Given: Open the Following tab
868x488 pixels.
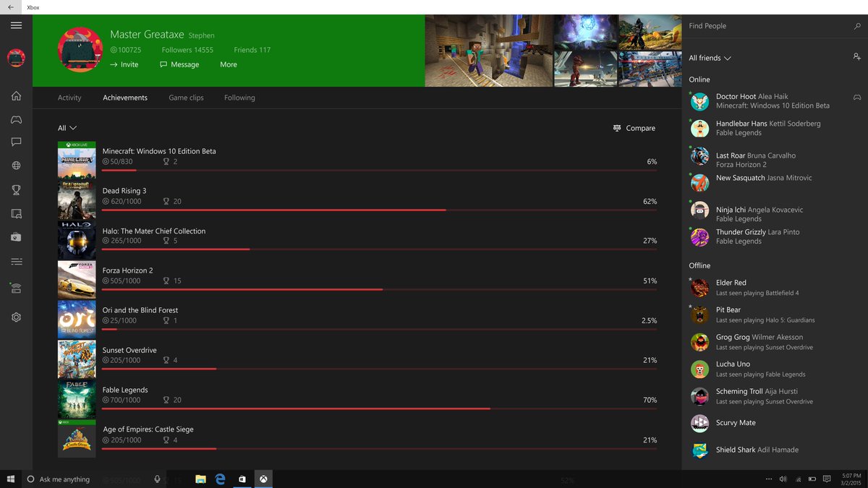Looking at the screenshot, I should click(239, 98).
